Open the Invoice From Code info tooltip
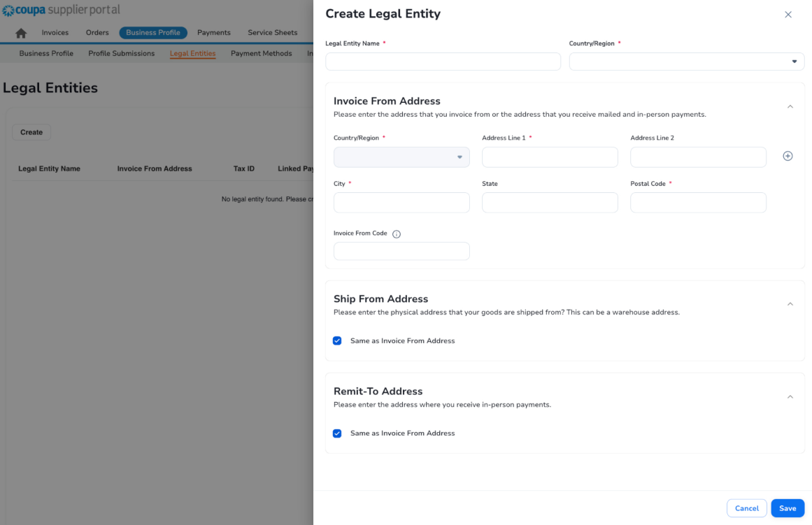 (x=397, y=233)
